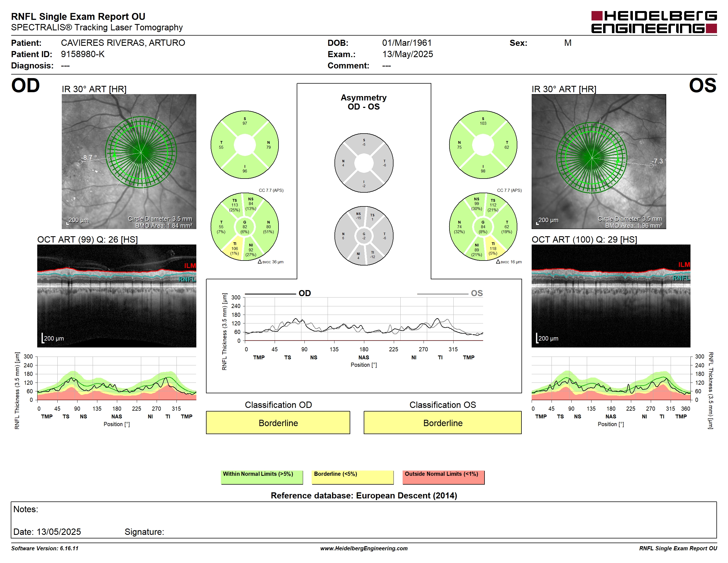The image size is (728, 563).
Task: Click the Within Normal Limits green legend swatch
Action: pyautogui.click(x=262, y=477)
